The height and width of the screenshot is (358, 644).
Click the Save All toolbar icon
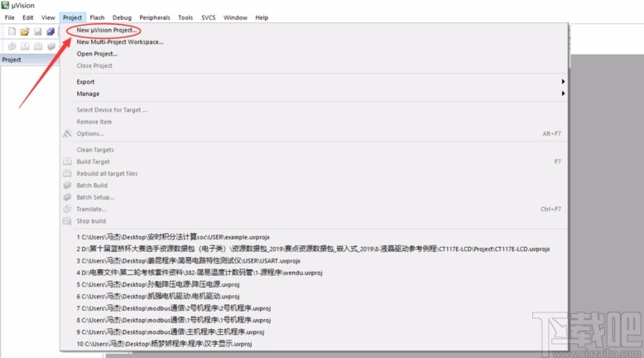(x=50, y=31)
